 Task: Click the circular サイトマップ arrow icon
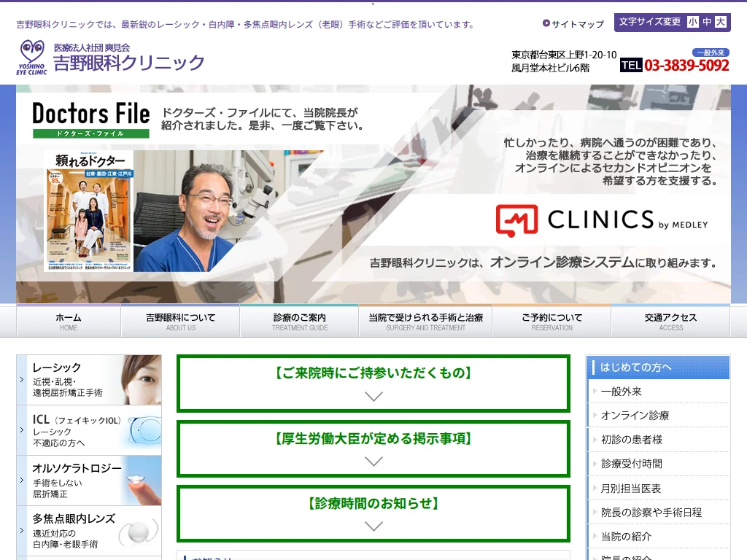click(548, 24)
